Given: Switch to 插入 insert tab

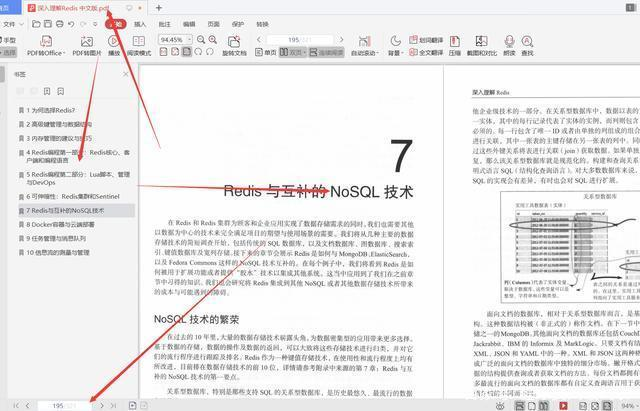Looking at the screenshot, I should tap(140, 24).
